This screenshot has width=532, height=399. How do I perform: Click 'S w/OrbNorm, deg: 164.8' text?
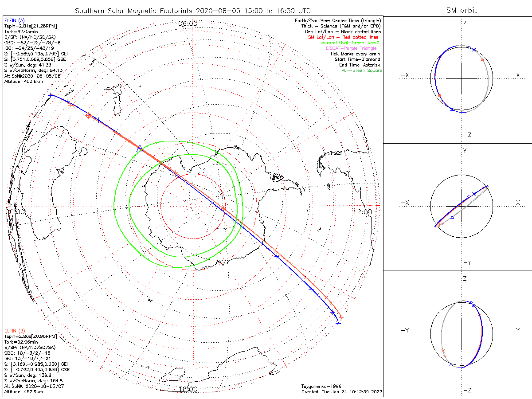33,380
